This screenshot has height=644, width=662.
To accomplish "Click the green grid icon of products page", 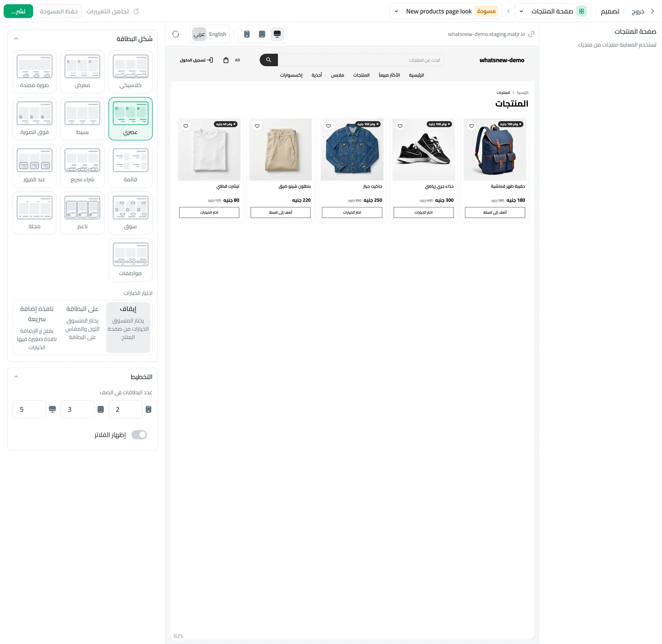I will point(581,11).
